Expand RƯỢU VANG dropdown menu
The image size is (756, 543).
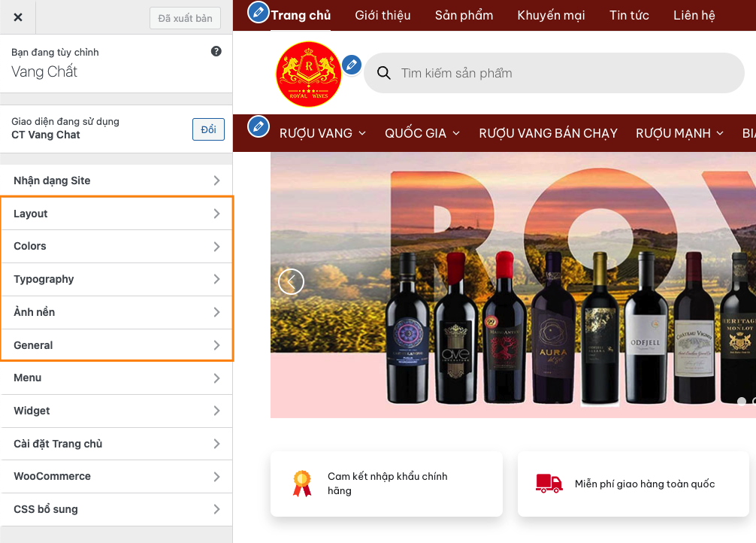coord(322,133)
